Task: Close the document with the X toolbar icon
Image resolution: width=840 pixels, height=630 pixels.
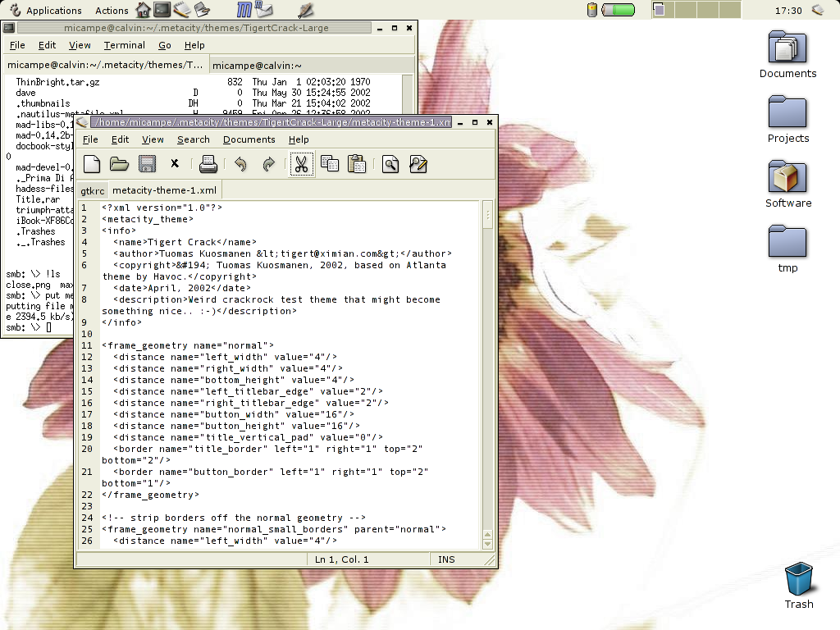Action: pyautogui.click(x=175, y=165)
